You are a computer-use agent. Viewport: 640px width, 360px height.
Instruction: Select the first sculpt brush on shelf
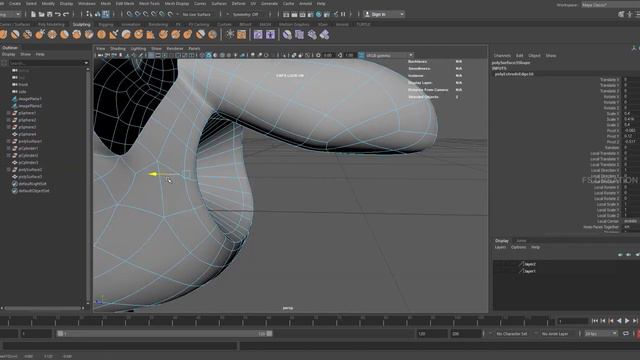3,35
